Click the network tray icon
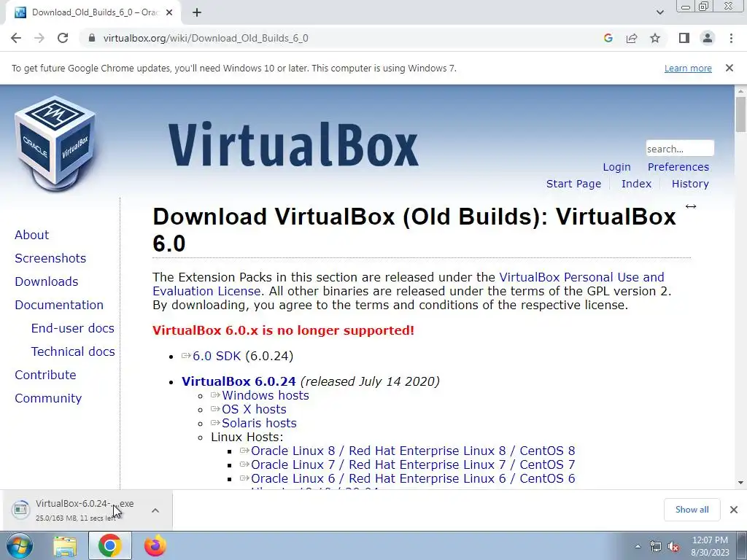 [656, 546]
